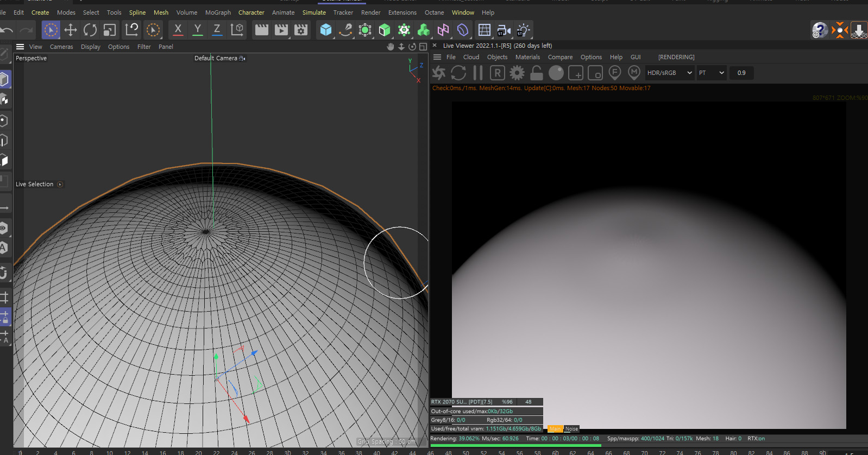
Task: Toggle Z axis lock
Action: (x=217, y=30)
